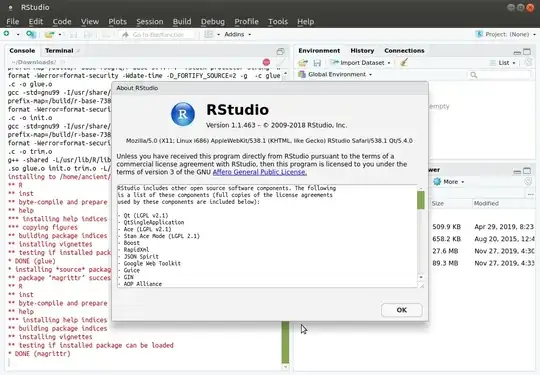The width and height of the screenshot is (540, 375).
Task: Click the Size column header
Action: pos(438,204)
